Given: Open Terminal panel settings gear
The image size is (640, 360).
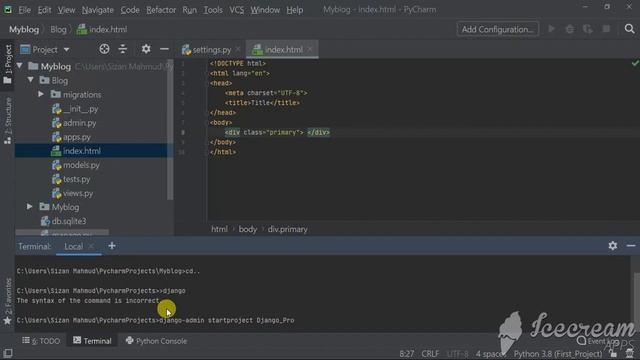Looking at the screenshot, I should tap(613, 246).
